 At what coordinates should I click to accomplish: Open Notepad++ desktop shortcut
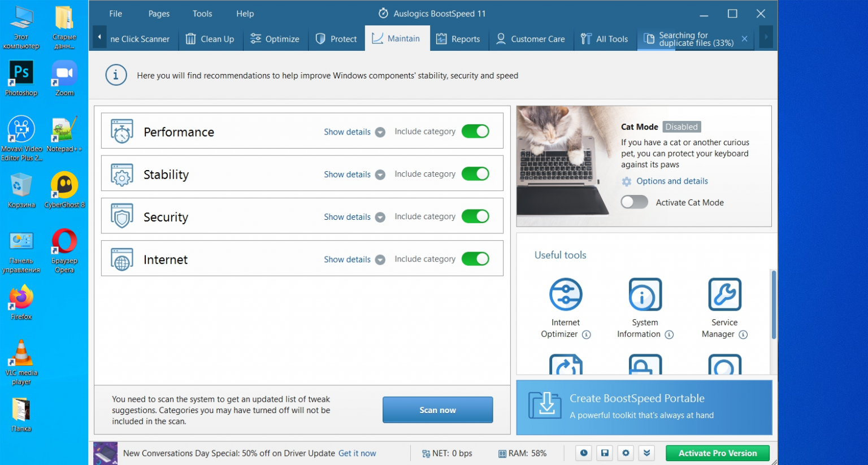pyautogui.click(x=64, y=134)
